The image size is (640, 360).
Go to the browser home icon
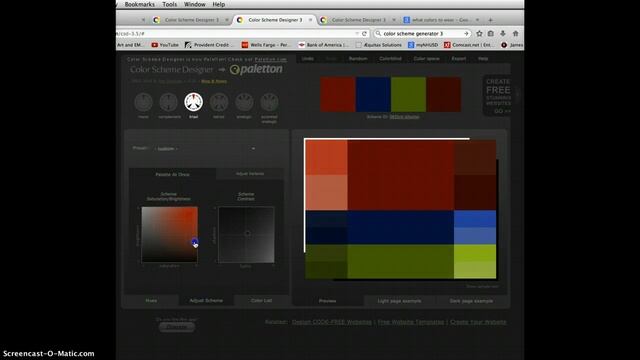[516, 33]
